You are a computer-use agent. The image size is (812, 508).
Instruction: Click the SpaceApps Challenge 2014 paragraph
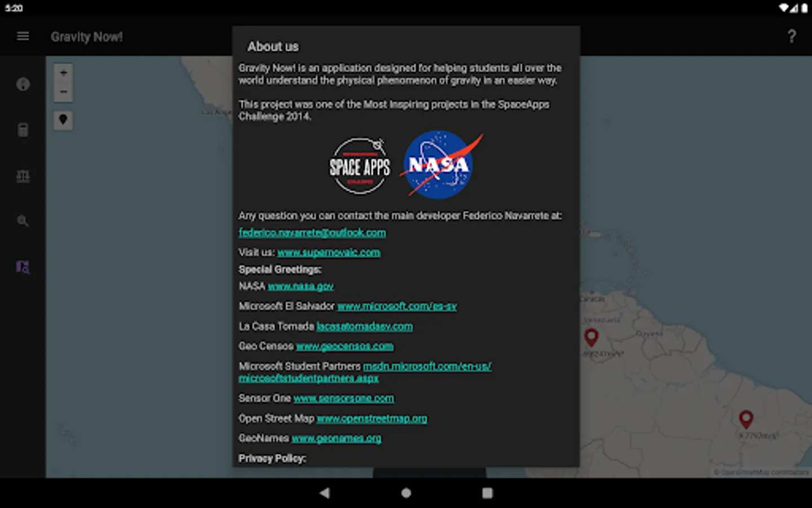pos(394,110)
